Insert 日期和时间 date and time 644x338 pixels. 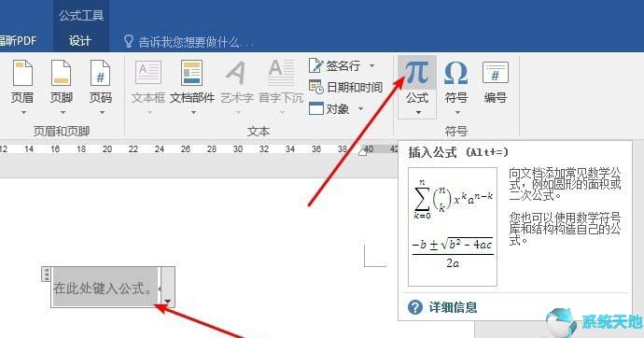point(346,87)
